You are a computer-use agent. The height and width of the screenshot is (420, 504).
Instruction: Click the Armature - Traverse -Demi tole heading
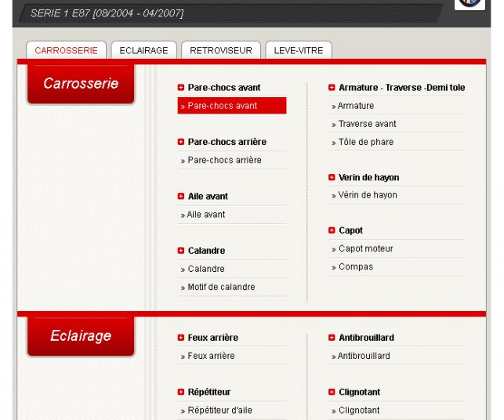coord(402,88)
